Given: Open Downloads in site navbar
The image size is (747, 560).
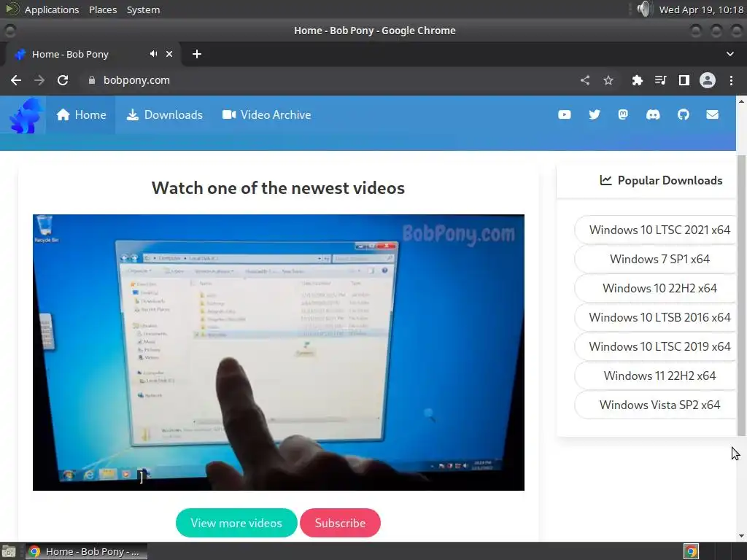Looking at the screenshot, I should click(x=164, y=114).
